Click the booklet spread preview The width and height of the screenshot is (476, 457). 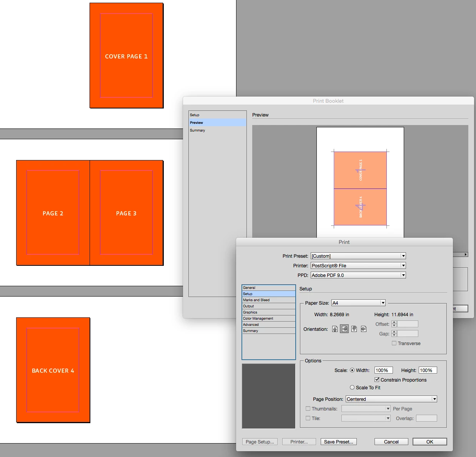pos(360,188)
